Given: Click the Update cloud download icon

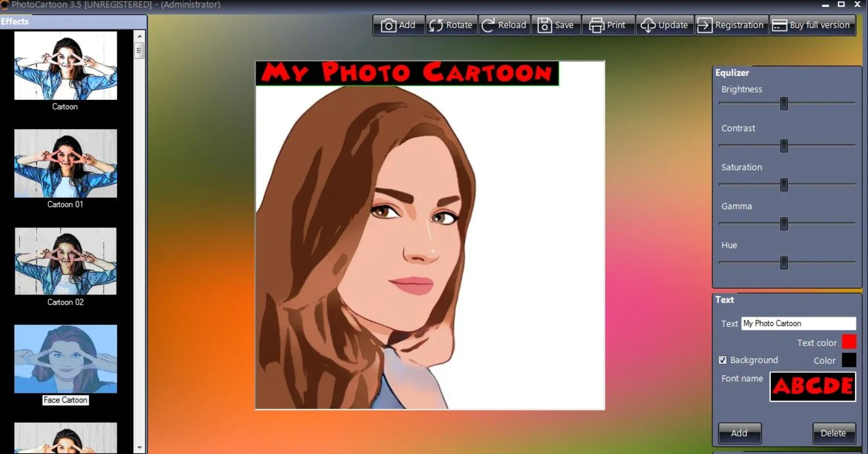Looking at the screenshot, I should [x=648, y=26].
